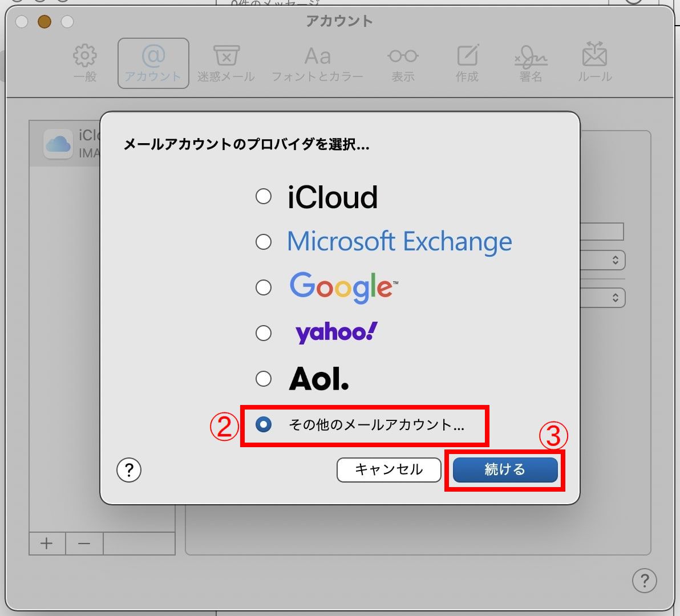Open help in the アカウント window's bottom corner
680x616 pixels.
tap(645, 581)
